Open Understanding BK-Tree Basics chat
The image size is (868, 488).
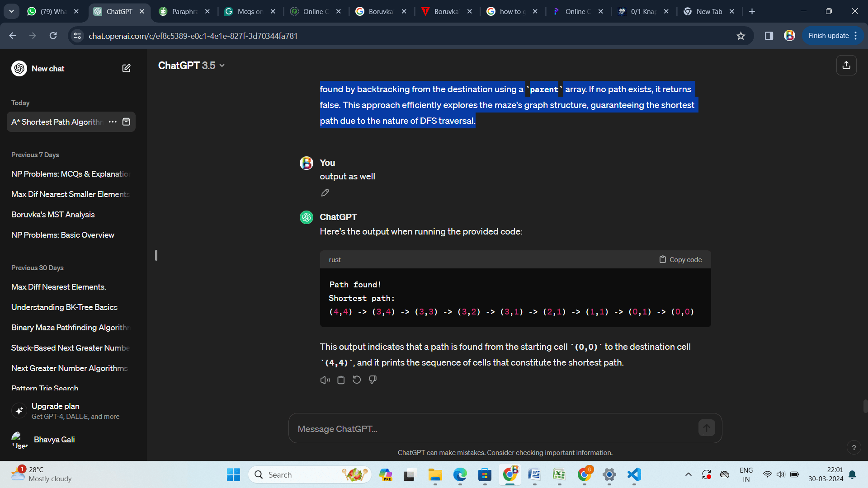click(x=71, y=307)
